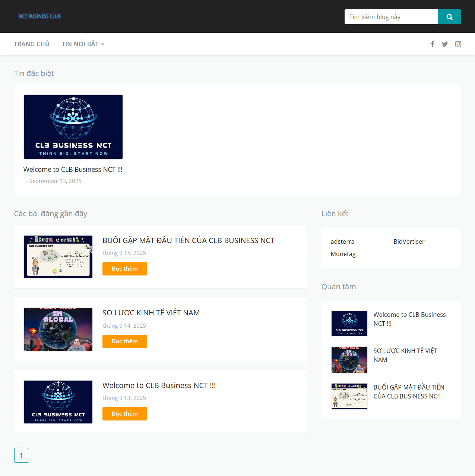Open the Vietnam in Global post thumbnail in recent posts

click(58, 329)
